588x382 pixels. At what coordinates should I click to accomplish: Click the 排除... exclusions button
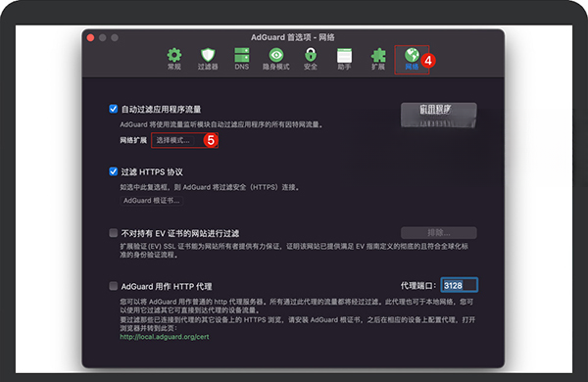439,233
